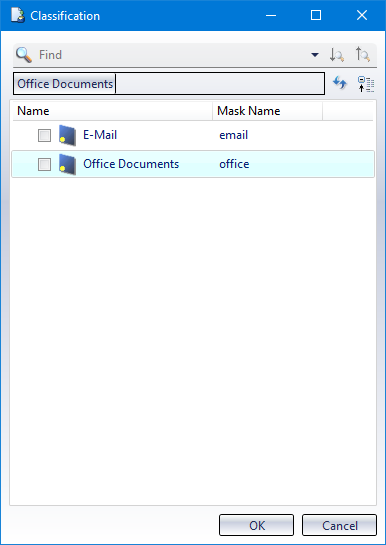The image size is (386, 545).
Task: Click the office mask name cell
Action: 234,164
